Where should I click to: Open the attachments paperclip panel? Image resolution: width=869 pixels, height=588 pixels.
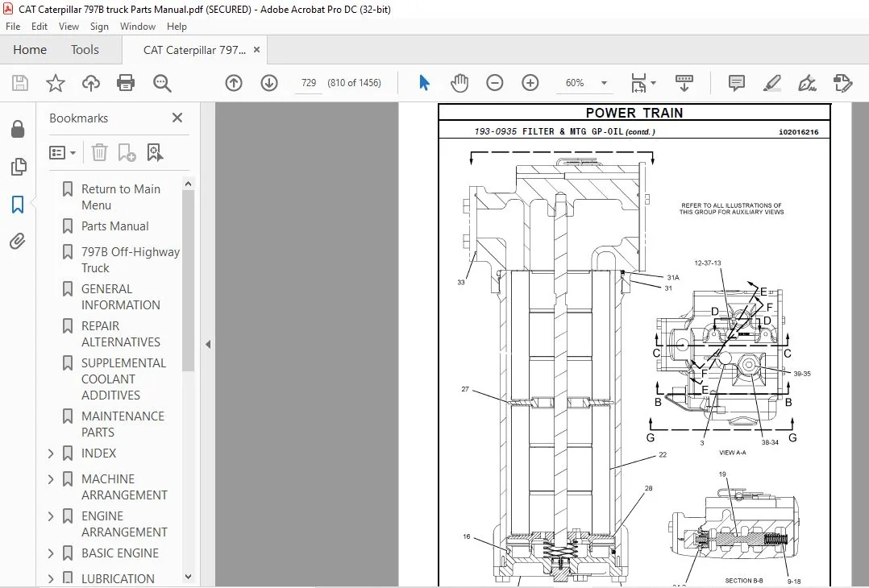[x=18, y=242]
